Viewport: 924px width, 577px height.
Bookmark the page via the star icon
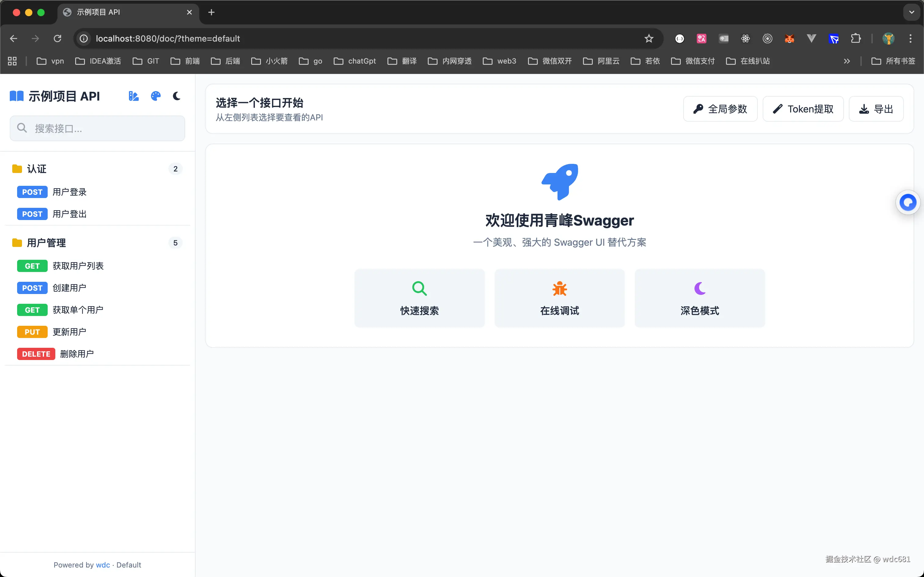pyautogui.click(x=649, y=38)
